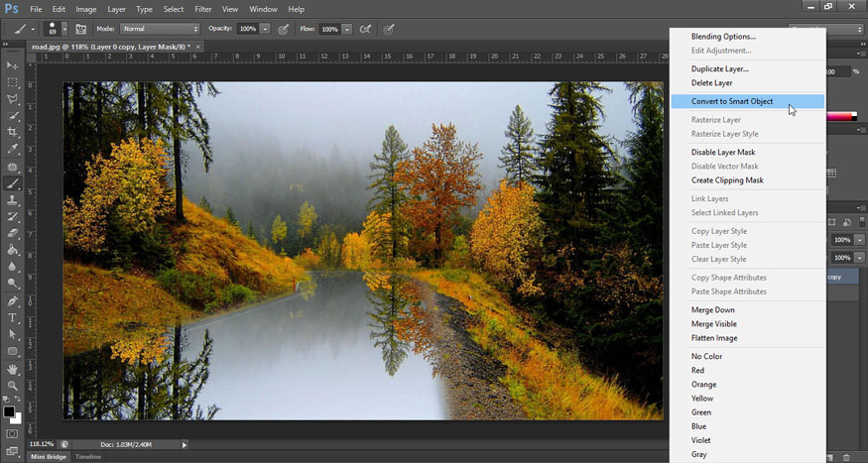Select the Zoom tool
The height and width of the screenshot is (463, 868).
pos(13,385)
